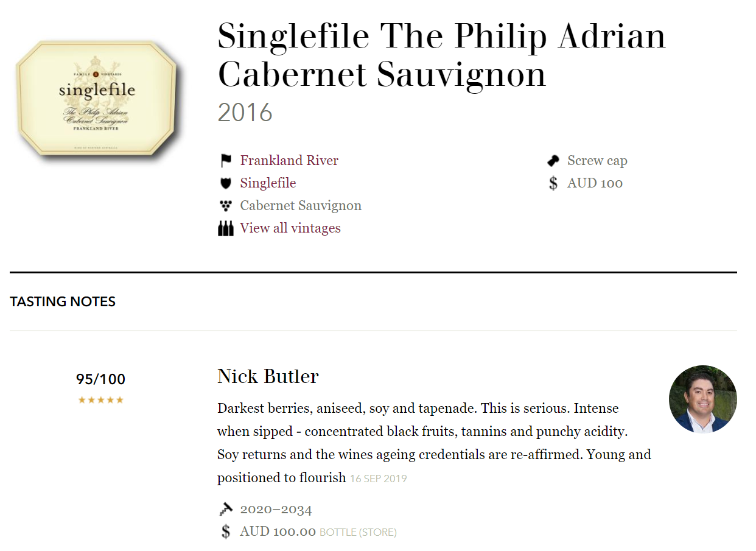Image resolution: width=756 pixels, height=551 pixels.
Task: Click the dollar icon beside AUD 100.00
Action: (x=226, y=532)
